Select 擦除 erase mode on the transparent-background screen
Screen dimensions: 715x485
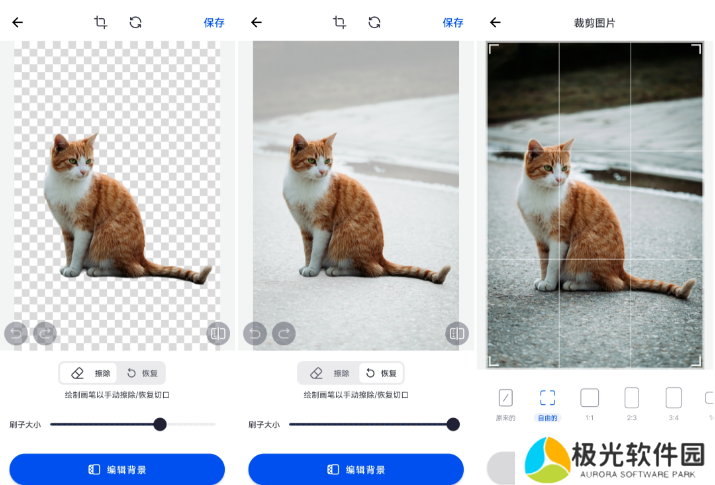(90, 373)
